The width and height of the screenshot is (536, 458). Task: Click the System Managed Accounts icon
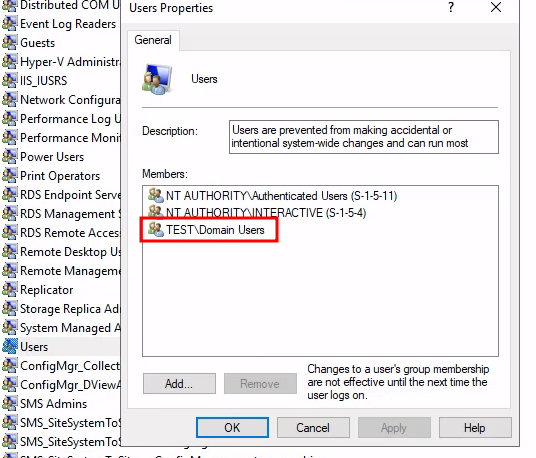9,327
